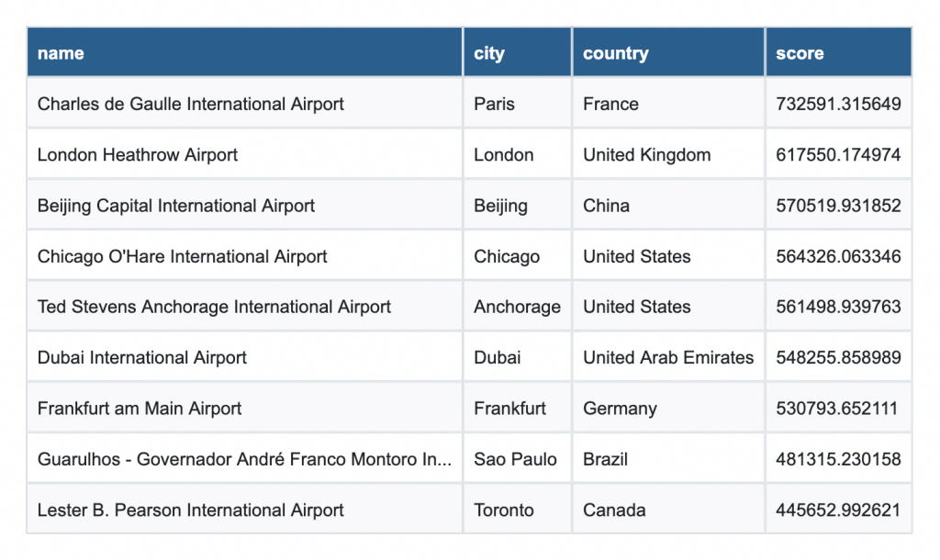This screenshot has height=560, width=940.
Task: Click the score 732591.315649 cell
Action: (x=838, y=104)
